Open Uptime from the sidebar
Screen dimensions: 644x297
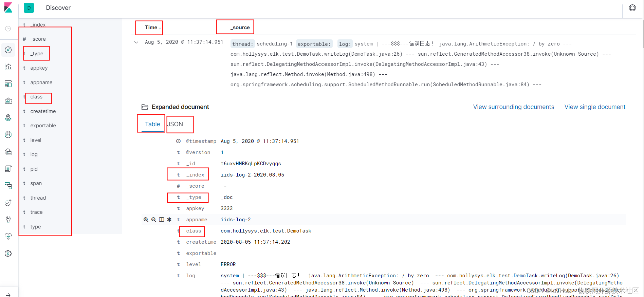[8, 203]
